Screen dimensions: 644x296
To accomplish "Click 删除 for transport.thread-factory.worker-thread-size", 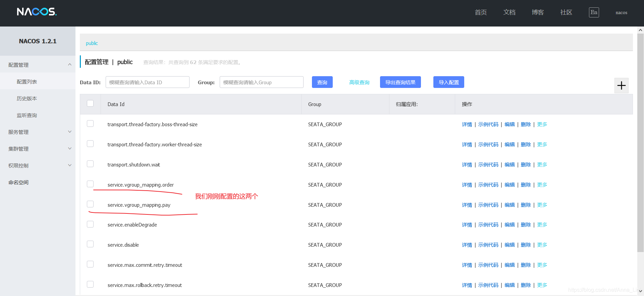I will [526, 145].
